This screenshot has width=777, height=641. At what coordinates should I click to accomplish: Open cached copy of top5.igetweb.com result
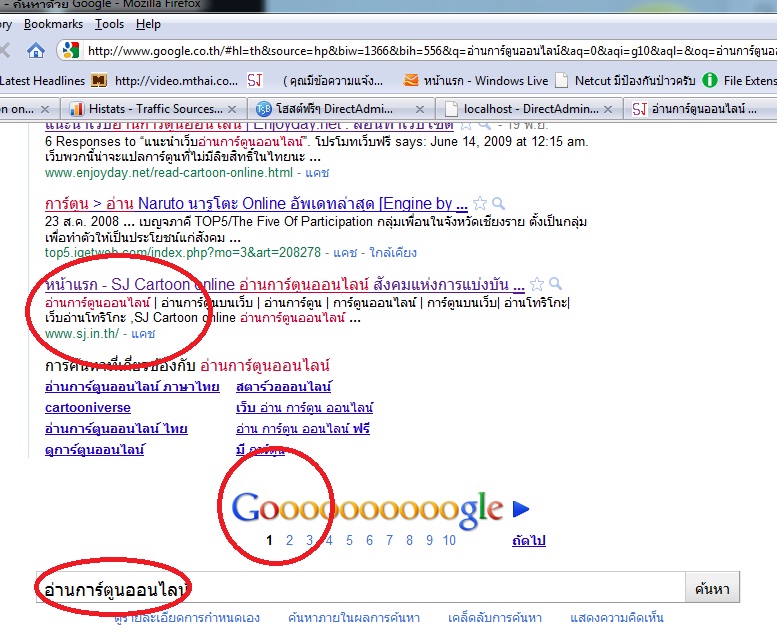pos(345,253)
